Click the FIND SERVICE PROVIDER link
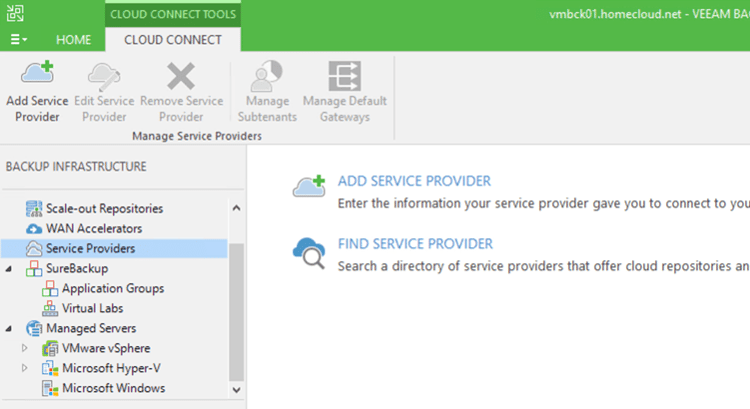This screenshot has width=750, height=409. click(415, 244)
